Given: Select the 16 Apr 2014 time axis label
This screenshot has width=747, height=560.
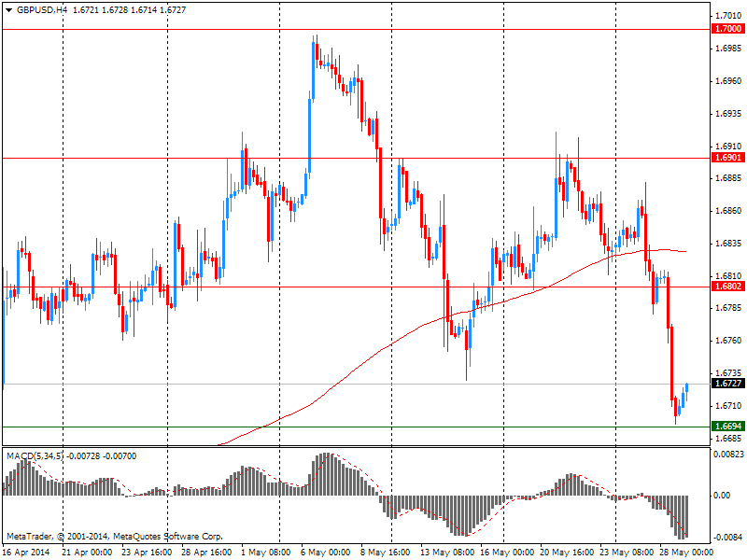Looking at the screenshot, I should point(26,553).
